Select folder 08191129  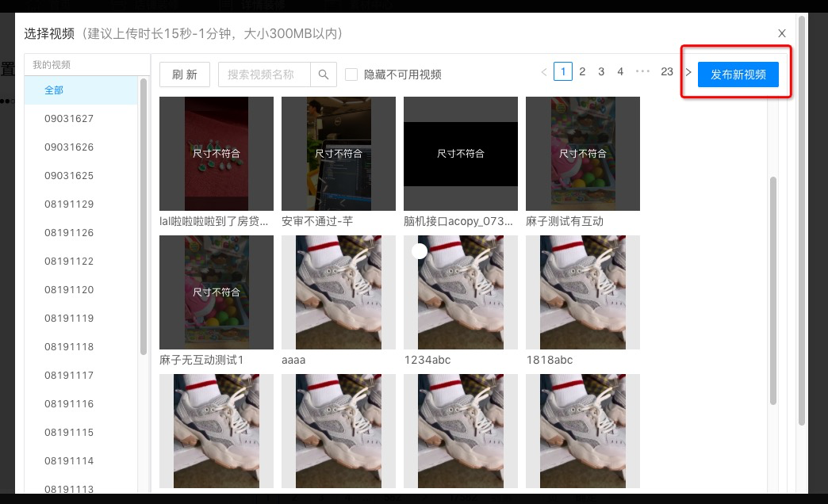coord(81,204)
